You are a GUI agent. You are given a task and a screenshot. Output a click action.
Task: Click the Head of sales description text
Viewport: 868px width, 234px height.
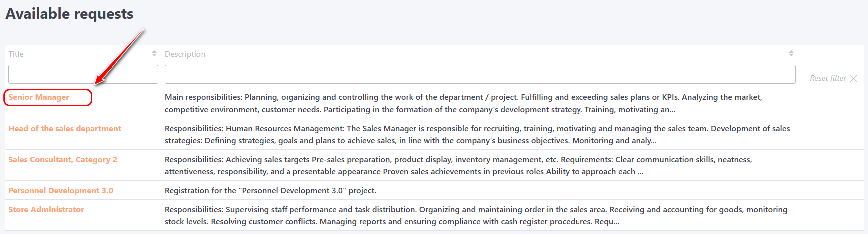pyautogui.click(x=477, y=135)
